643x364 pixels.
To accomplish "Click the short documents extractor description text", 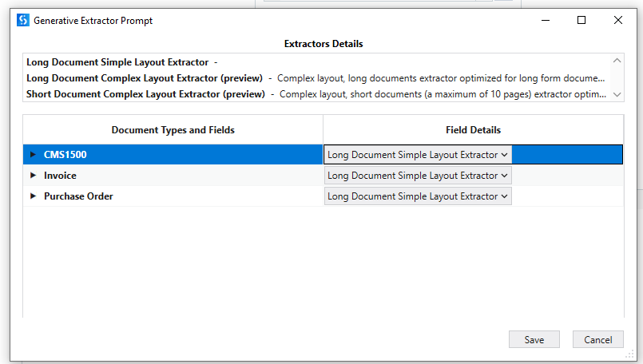I will coord(443,94).
